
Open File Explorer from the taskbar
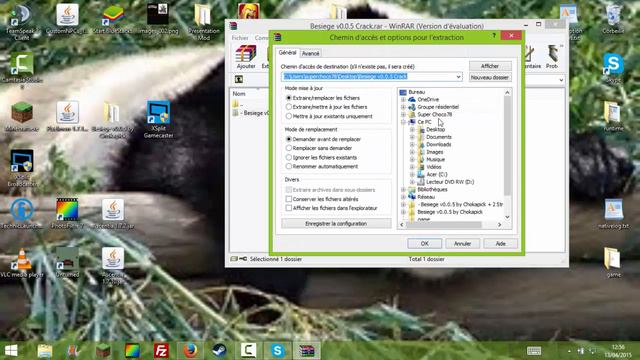point(45,351)
